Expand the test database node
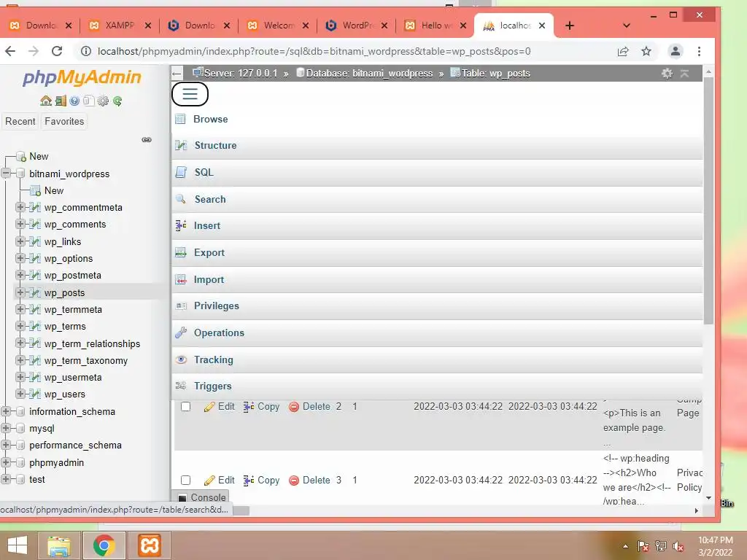 6,478
